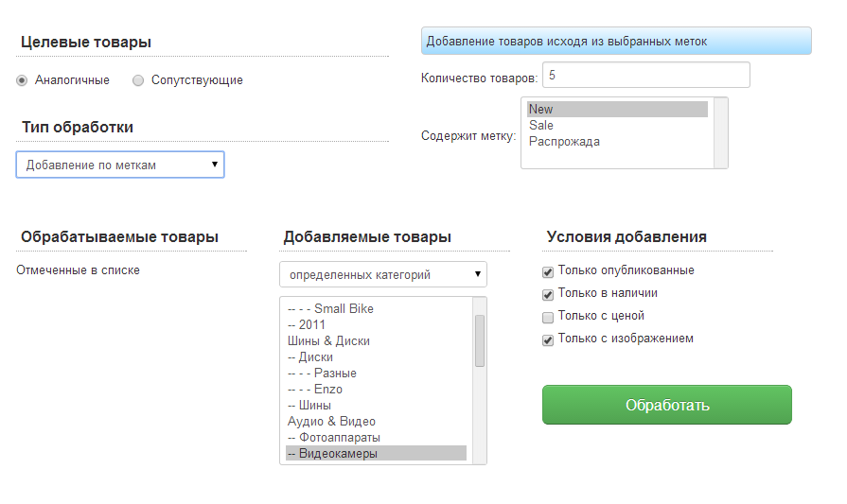847x504 pixels.
Task: Uncheck the Только в наличии checkbox
Action: tap(548, 294)
